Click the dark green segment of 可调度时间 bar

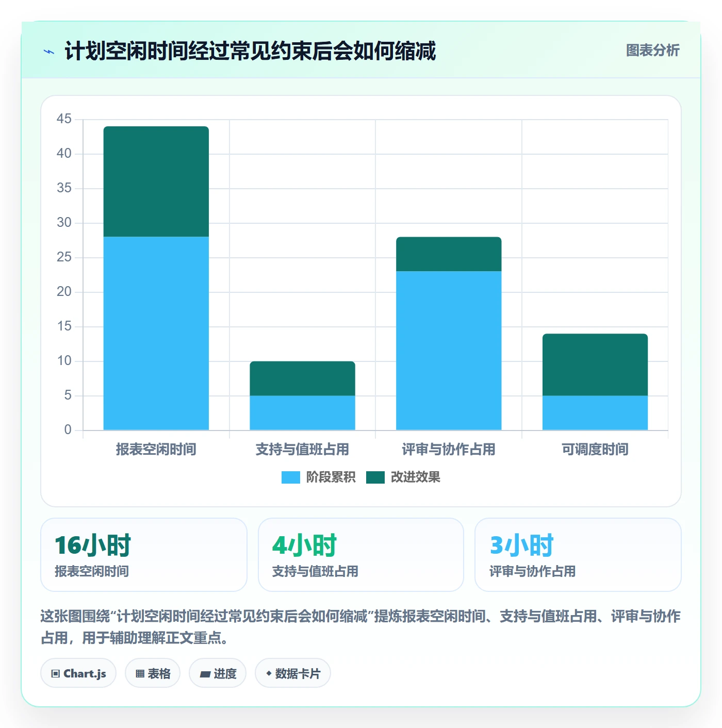click(x=595, y=365)
